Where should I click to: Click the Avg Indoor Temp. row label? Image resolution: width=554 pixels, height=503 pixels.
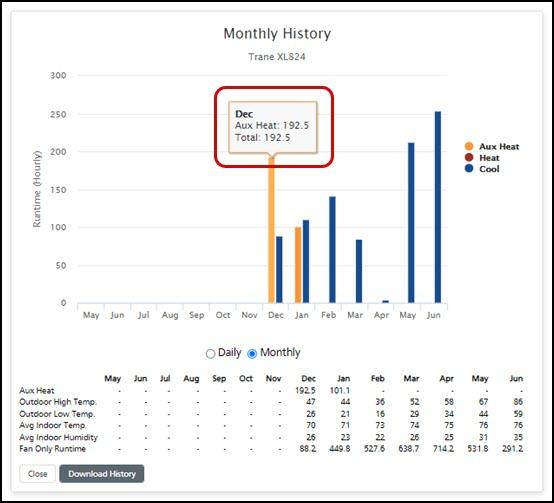click(53, 425)
